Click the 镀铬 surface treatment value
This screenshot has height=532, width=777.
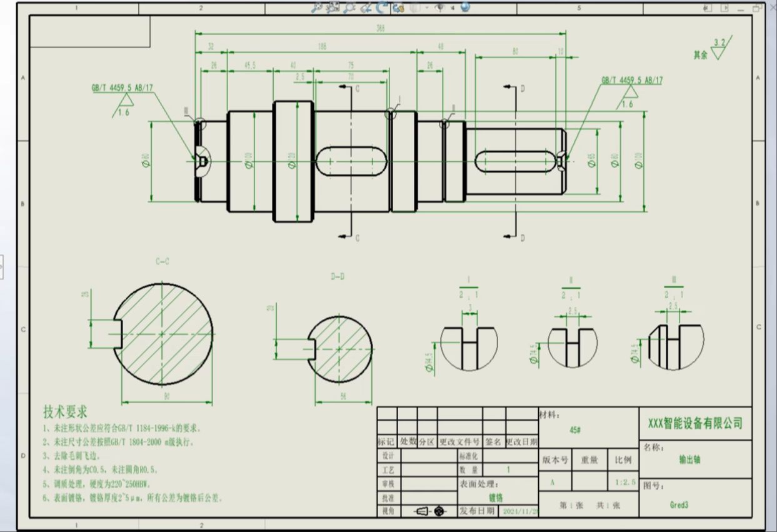point(494,498)
